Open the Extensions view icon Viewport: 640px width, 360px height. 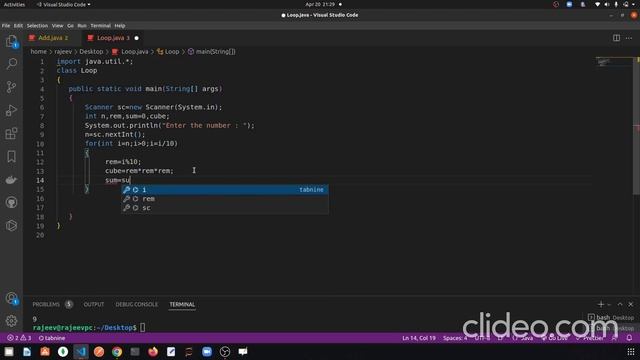pos(11,133)
